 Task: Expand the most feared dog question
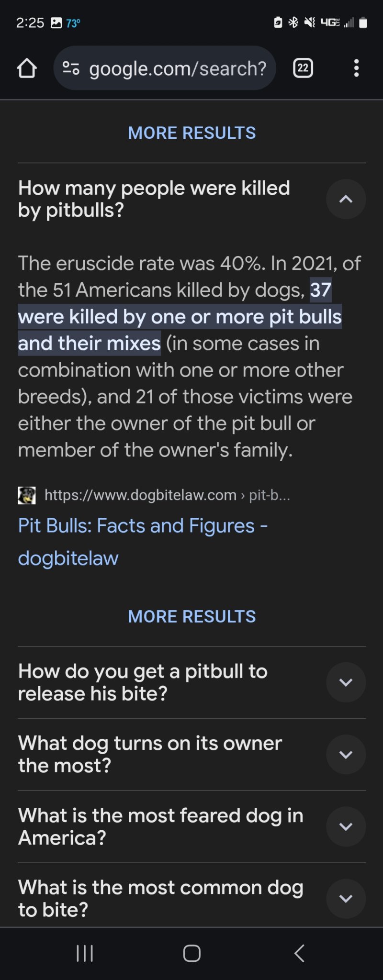[x=346, y=826]
